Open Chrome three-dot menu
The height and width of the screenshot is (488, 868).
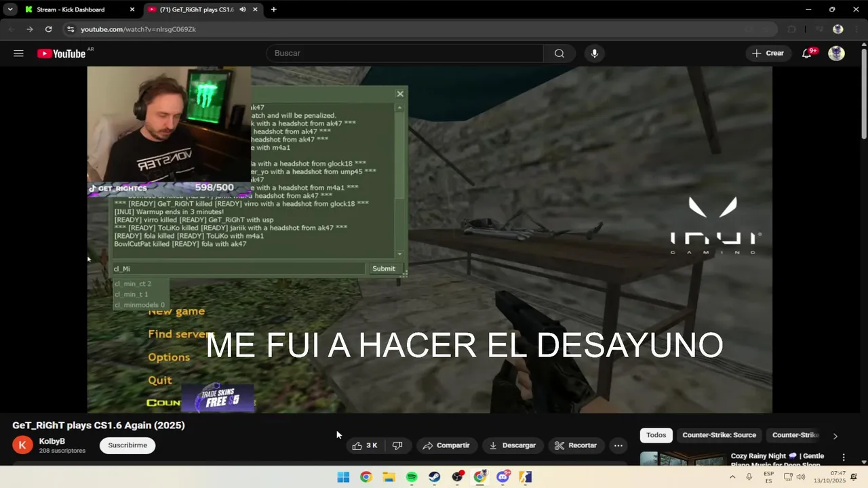(856, 29)
